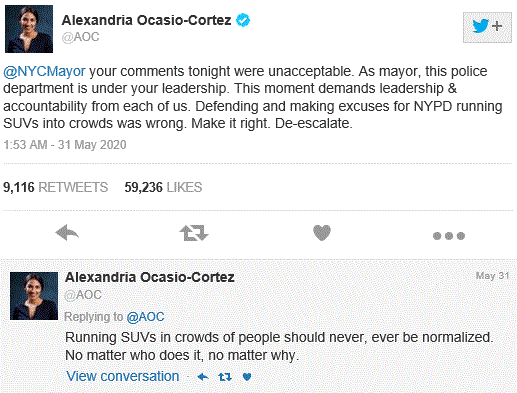Viewport: 517px width, 393px height.
Task: Click the reply tweet's profile photo
Action: tap(34, 296)
